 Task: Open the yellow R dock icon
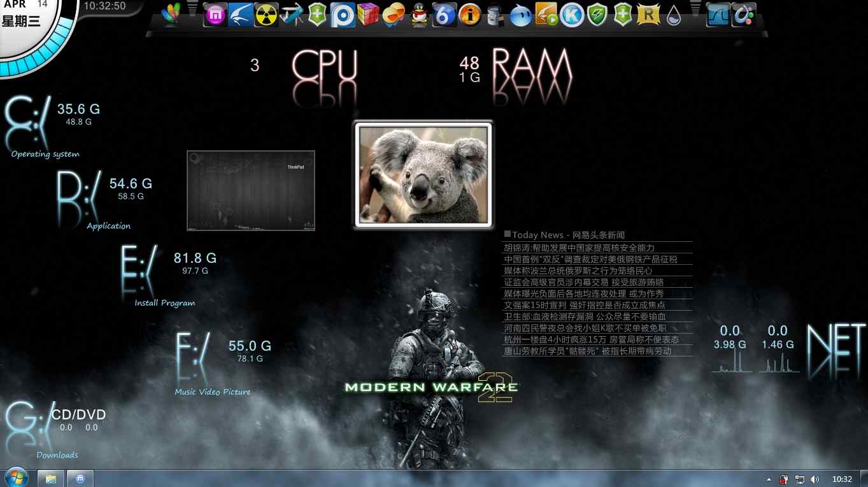[648, 15]
